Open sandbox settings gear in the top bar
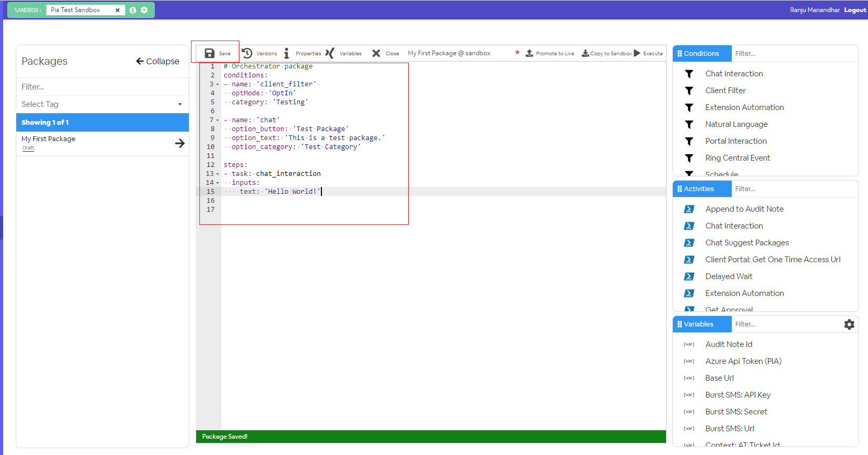Image resolution: width=868 pixels, height=455 pixels. click(144, 10)
